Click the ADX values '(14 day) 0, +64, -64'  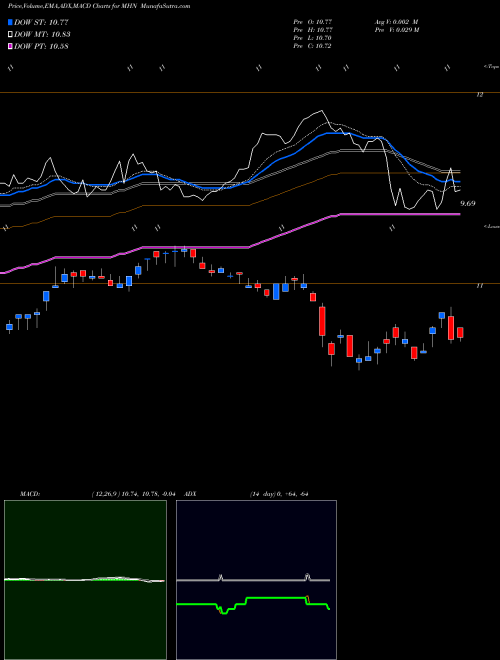coord(279,494)
